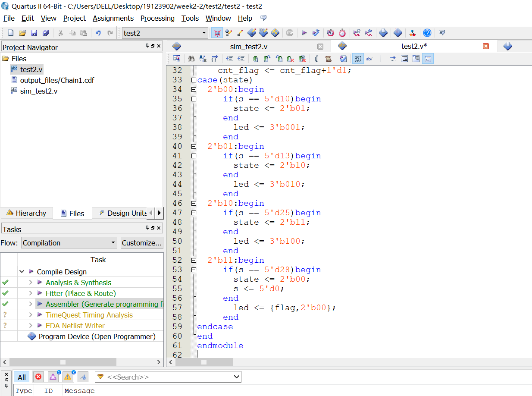Click the paperclip Insert File icon
The height and width of the screenshot is (396, 532).
tap(316, 59)
